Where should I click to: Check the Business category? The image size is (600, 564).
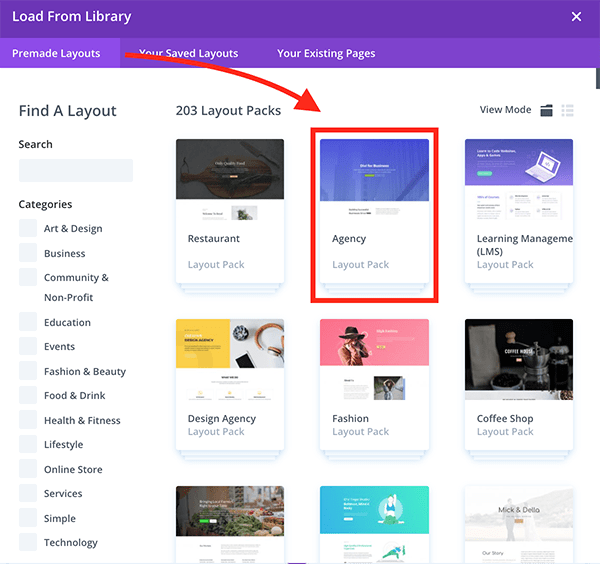[28, 253]
